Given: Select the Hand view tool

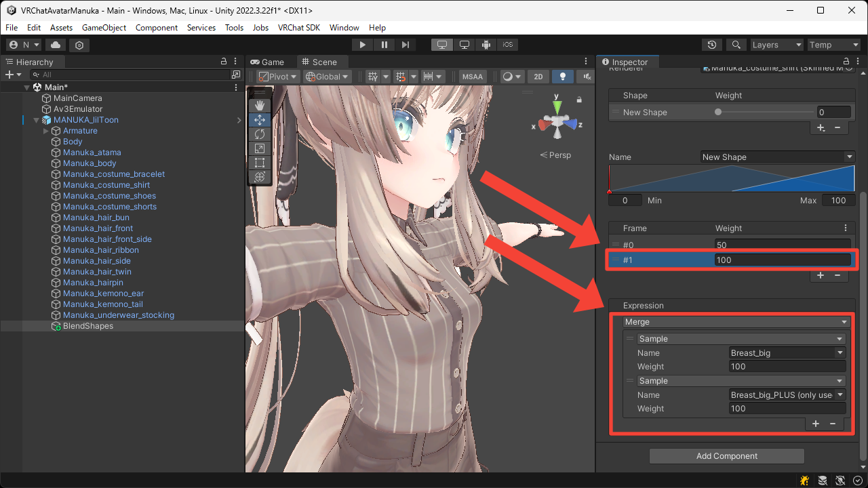Looking at the screenshot, I should [x=259, y=105].
